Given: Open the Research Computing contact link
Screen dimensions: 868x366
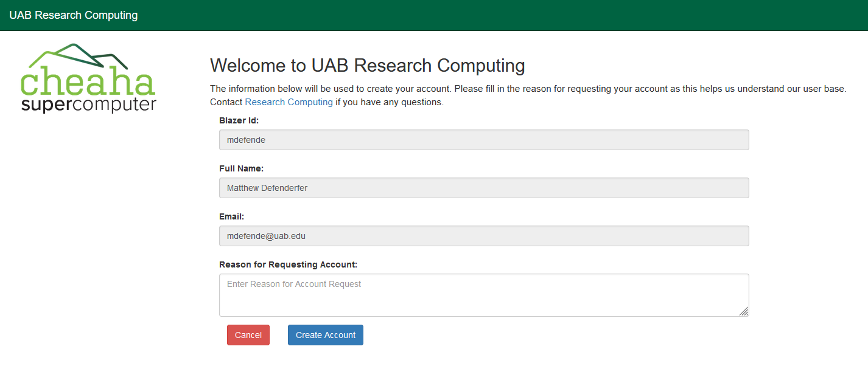Looking at the screenshot, I should [x=289, y=102].
